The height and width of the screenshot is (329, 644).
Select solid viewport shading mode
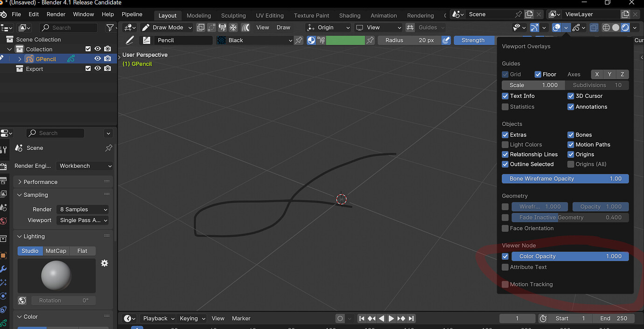pyautogui.click(x=616, y=27)
